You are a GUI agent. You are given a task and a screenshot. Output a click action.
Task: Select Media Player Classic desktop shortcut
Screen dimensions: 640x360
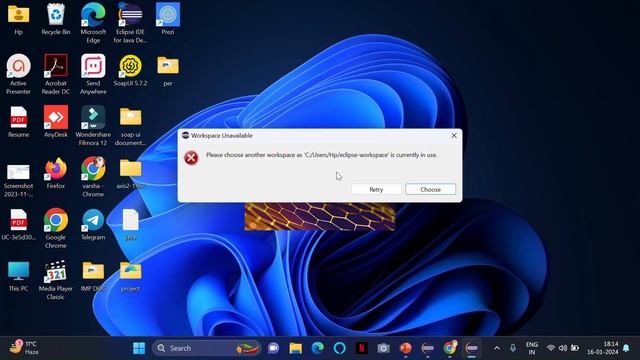coord(56,280)
